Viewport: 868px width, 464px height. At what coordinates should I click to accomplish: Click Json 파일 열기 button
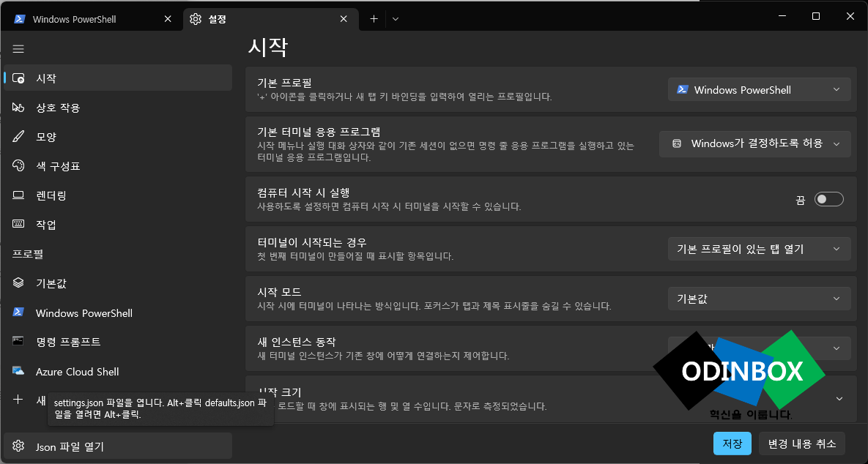118,446
